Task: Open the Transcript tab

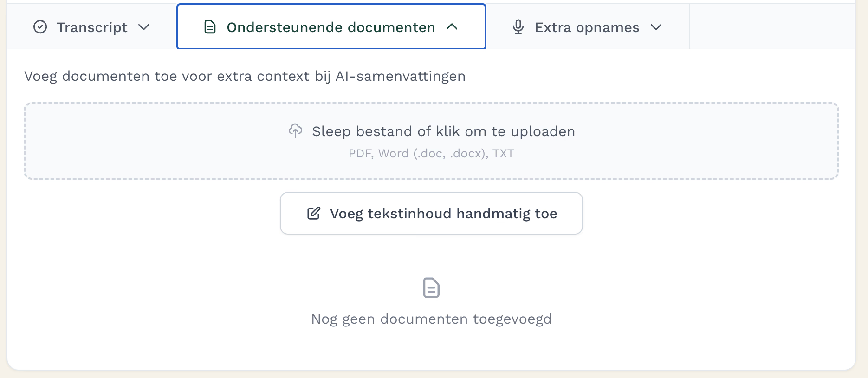Action: 92,27
